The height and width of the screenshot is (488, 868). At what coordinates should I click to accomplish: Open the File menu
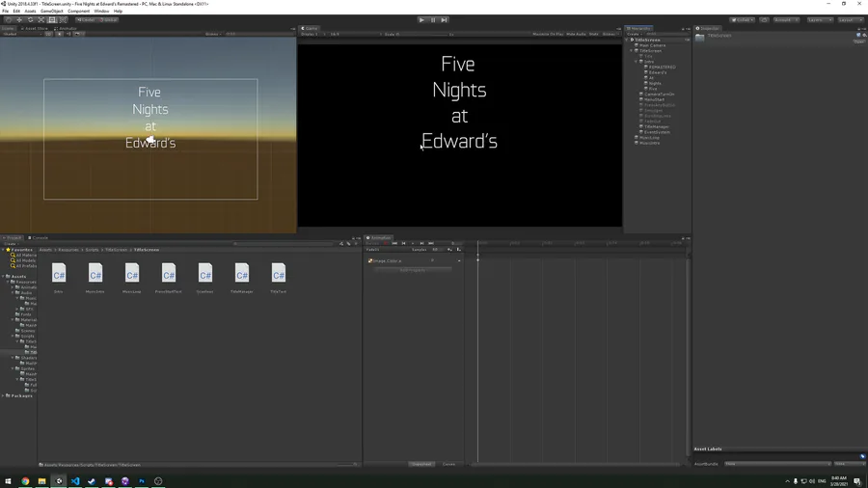click(6, 11)
